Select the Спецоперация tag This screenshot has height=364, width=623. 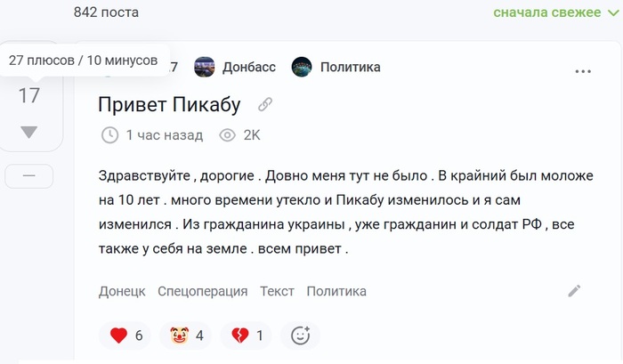202,291
